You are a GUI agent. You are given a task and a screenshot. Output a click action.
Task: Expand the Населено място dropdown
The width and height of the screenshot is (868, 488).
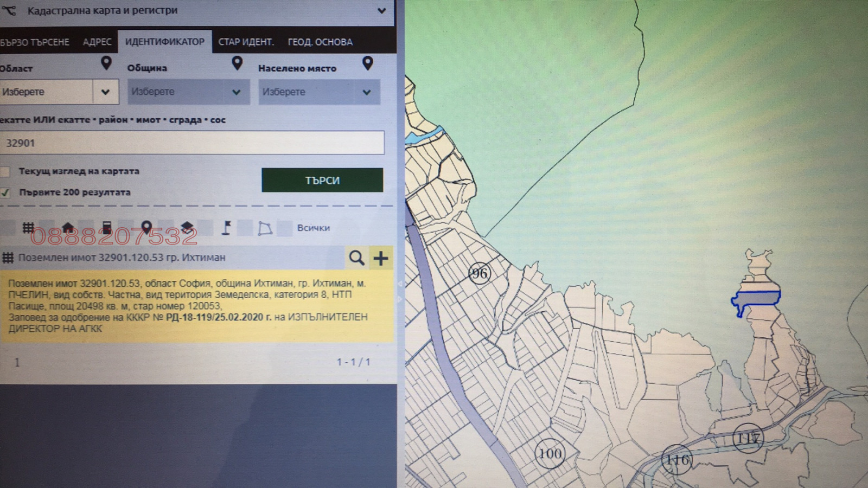pyautogui.click(x=318, y=92)
